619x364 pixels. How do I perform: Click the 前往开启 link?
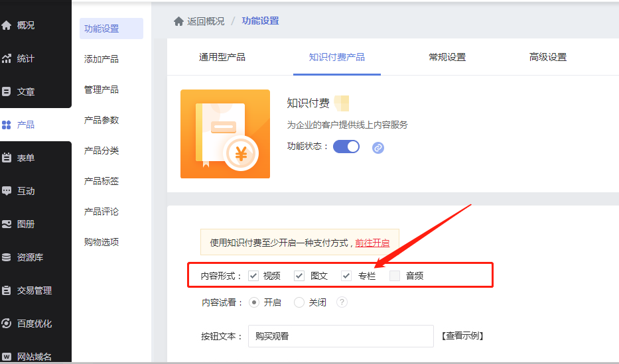click(x=372, y=243)
